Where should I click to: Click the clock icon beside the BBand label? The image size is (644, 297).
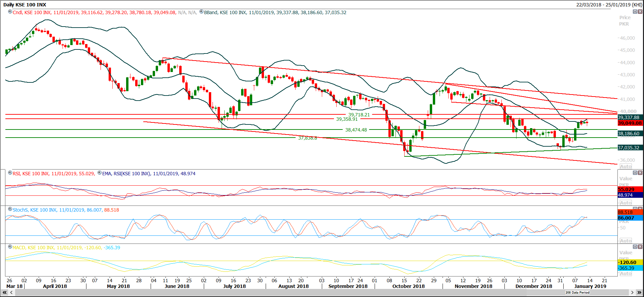point(201,12)
